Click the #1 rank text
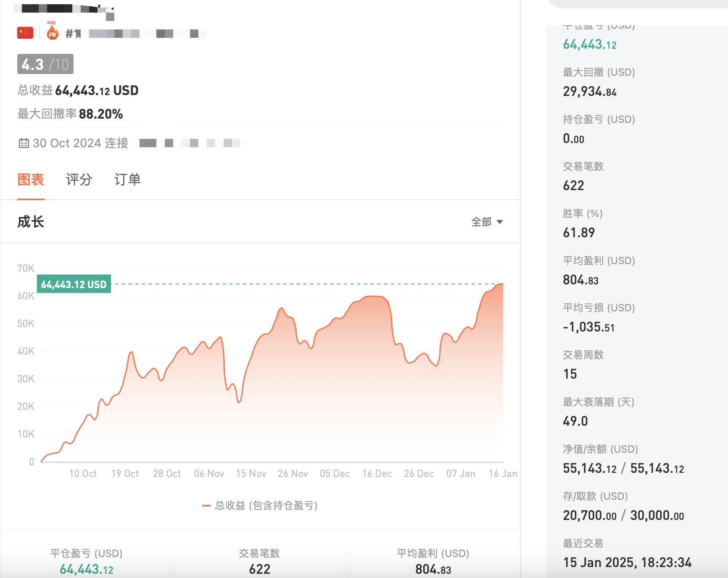The image size is (728, 578). pos(73,34)
